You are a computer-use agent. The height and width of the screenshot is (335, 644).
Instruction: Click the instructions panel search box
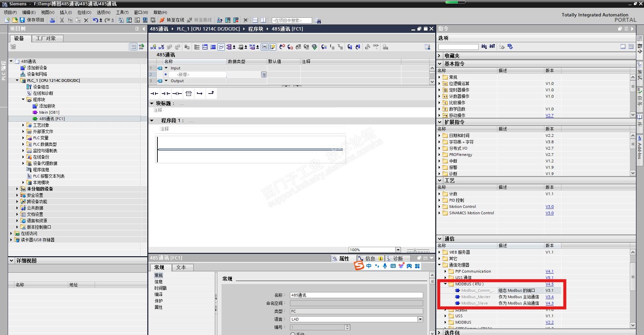click(x=458, y=47)
